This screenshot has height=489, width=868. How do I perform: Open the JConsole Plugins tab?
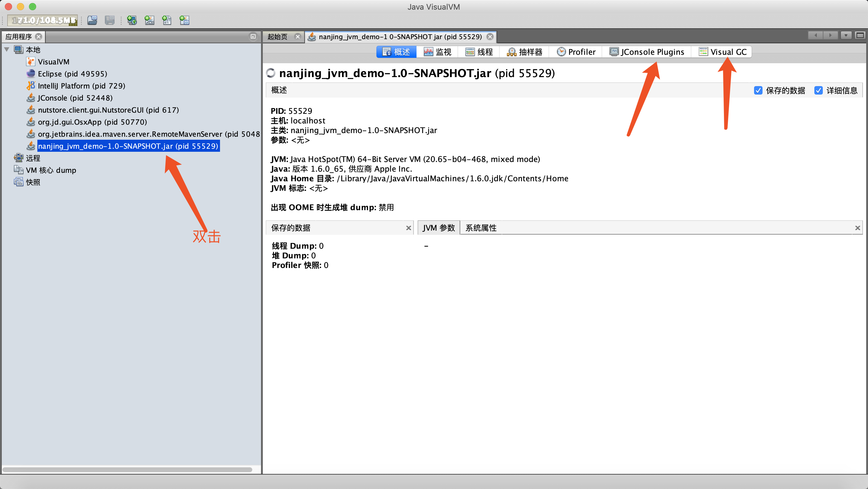coord(647,52)
